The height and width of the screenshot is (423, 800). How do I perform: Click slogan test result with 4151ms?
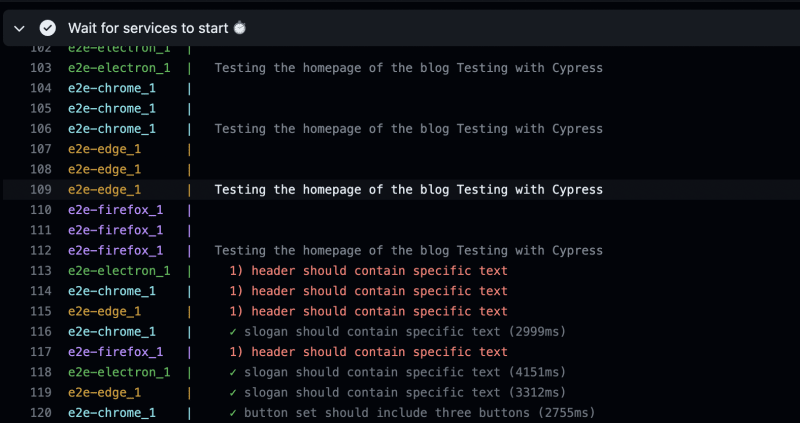[x=397, y=372]
